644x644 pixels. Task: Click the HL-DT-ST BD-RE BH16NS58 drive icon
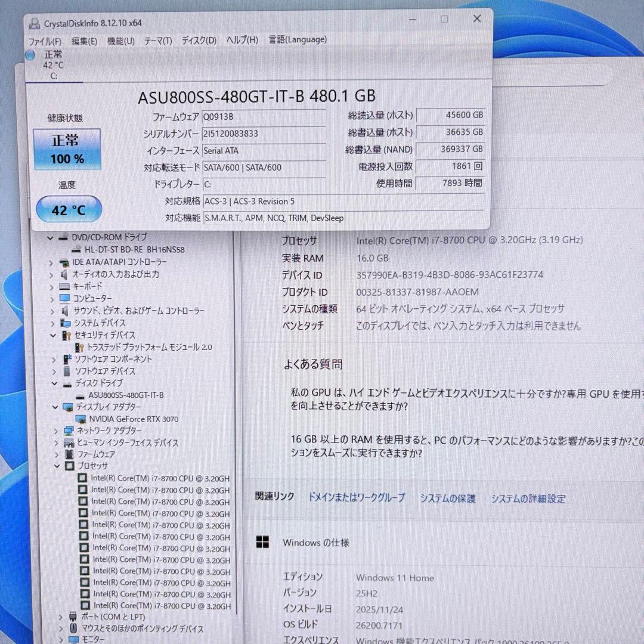click(76, 249)
